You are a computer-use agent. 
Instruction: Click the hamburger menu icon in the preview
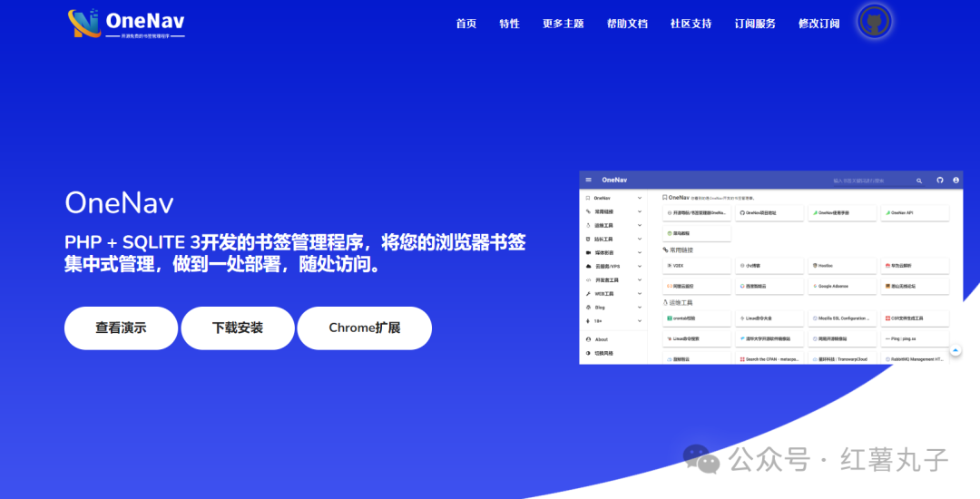pos(588,180)
